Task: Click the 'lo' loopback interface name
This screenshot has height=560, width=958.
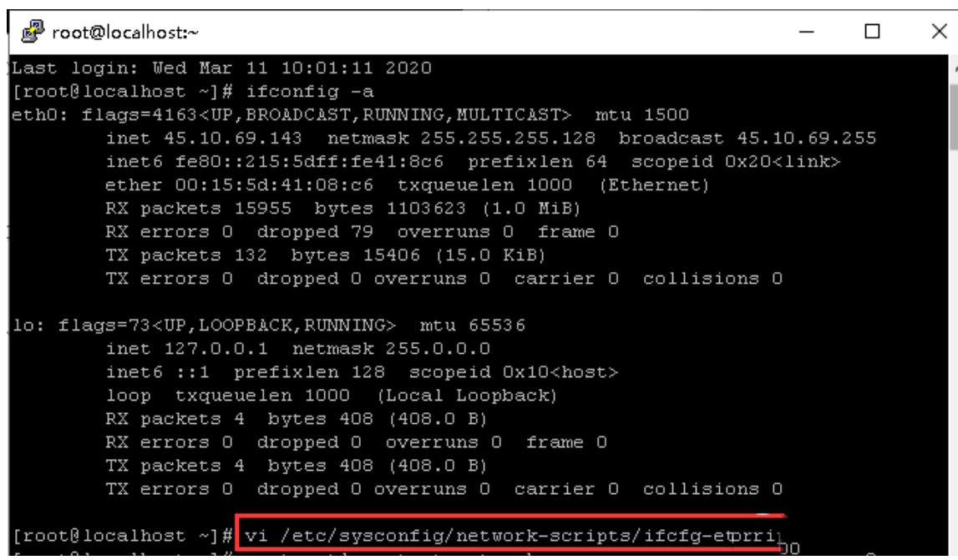Action: point(23,325)
